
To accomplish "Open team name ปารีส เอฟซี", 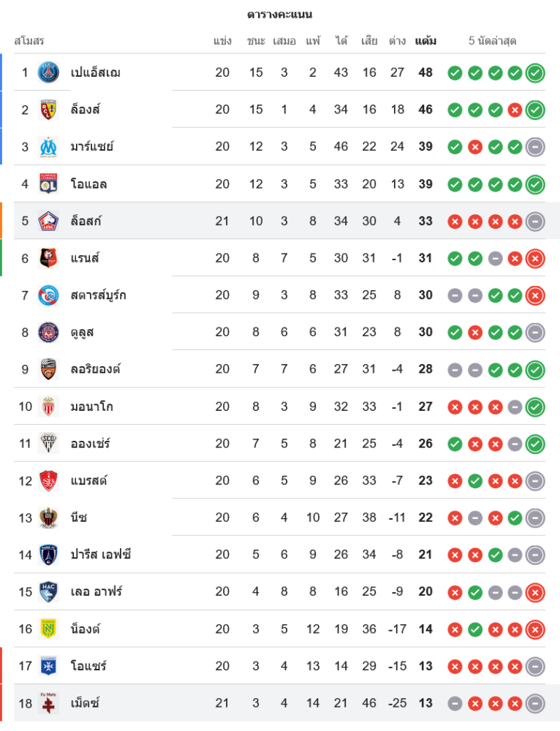I will pos(101,555).
